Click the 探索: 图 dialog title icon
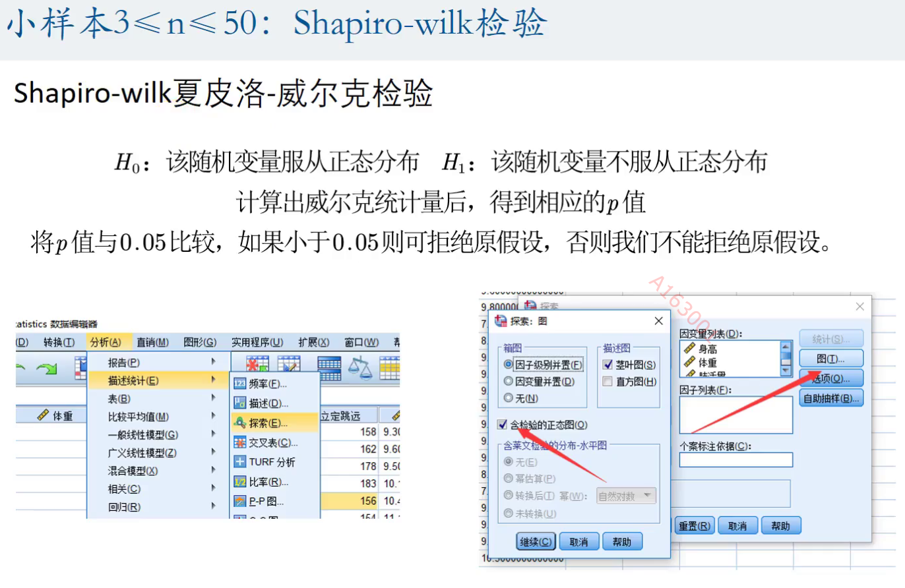 pyautogui.click(x=501, y=321)
